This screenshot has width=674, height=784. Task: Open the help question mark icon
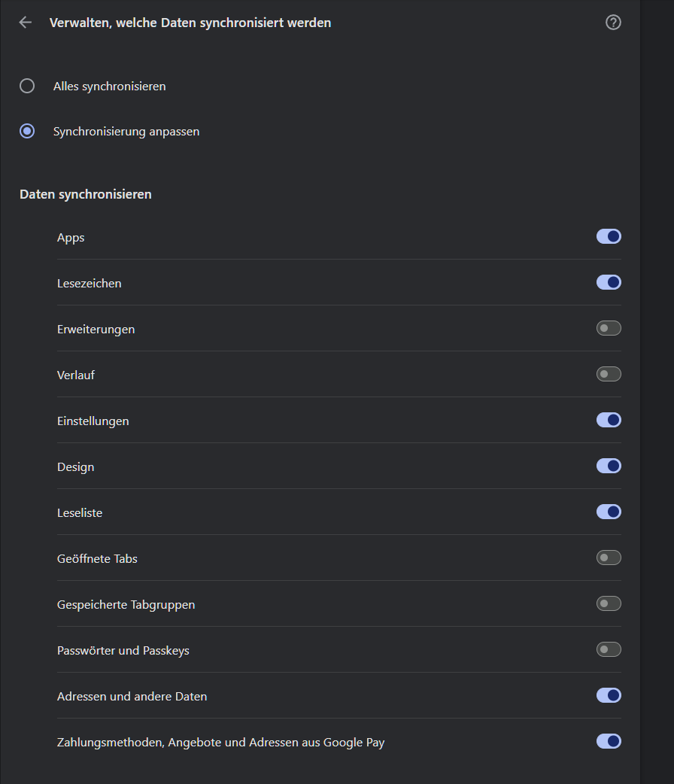pyautogui.click(x=613, y=23)
